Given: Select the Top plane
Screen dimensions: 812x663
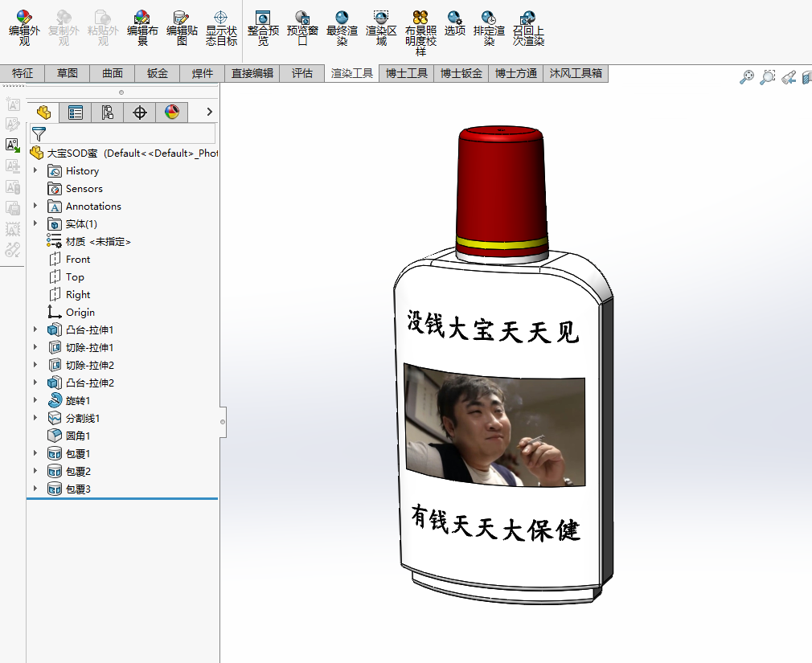Looking at the screenshot, I should [x=66, y=277].
